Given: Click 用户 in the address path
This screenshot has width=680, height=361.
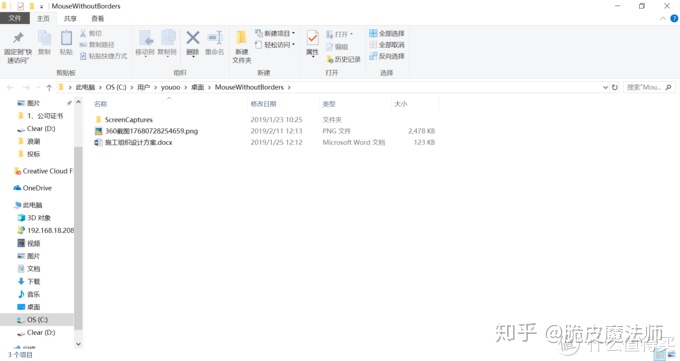Looking at the screenshot, I should [x=144, y=87].
